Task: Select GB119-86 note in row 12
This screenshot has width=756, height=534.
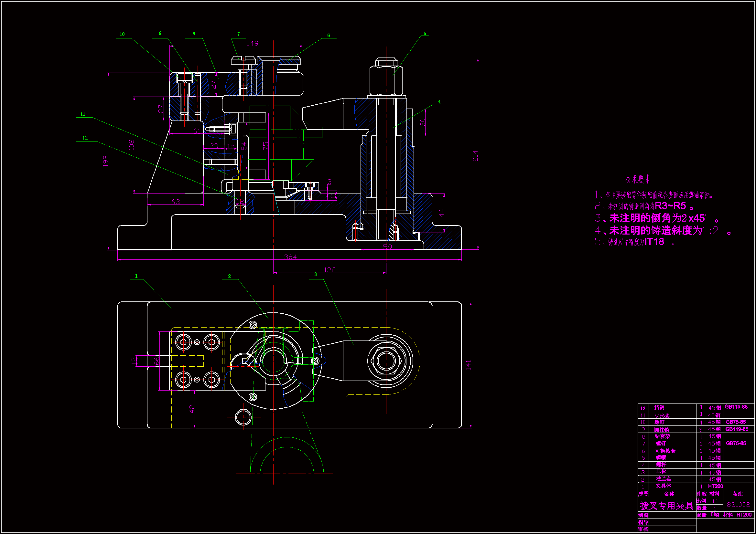Action: [x=736, y=407]
